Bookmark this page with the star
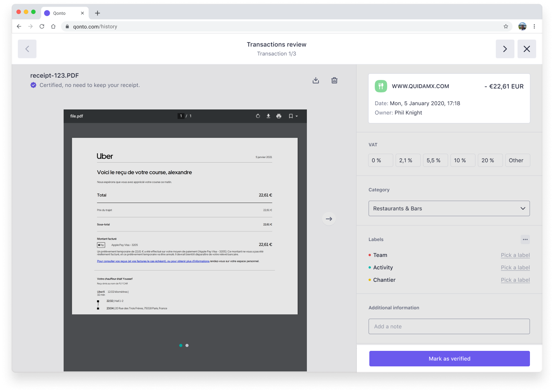554x392 pixels. pos(506,26)
